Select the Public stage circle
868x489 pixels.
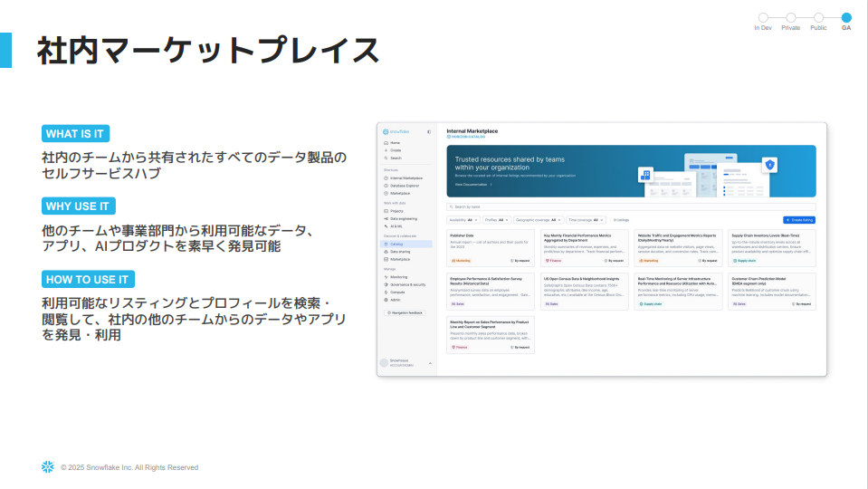[x=818, y=18]
